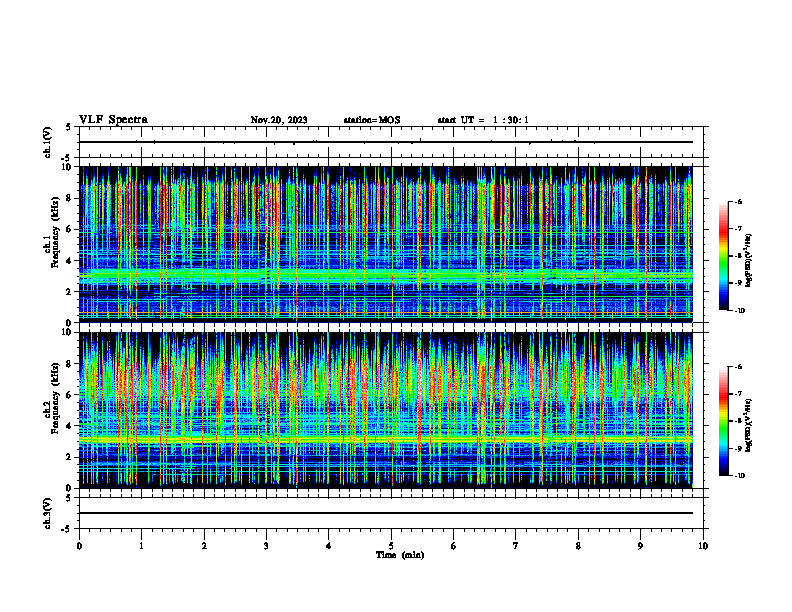Click the "-10" tick on ch.2 colorbar

[x=739, y=476]
